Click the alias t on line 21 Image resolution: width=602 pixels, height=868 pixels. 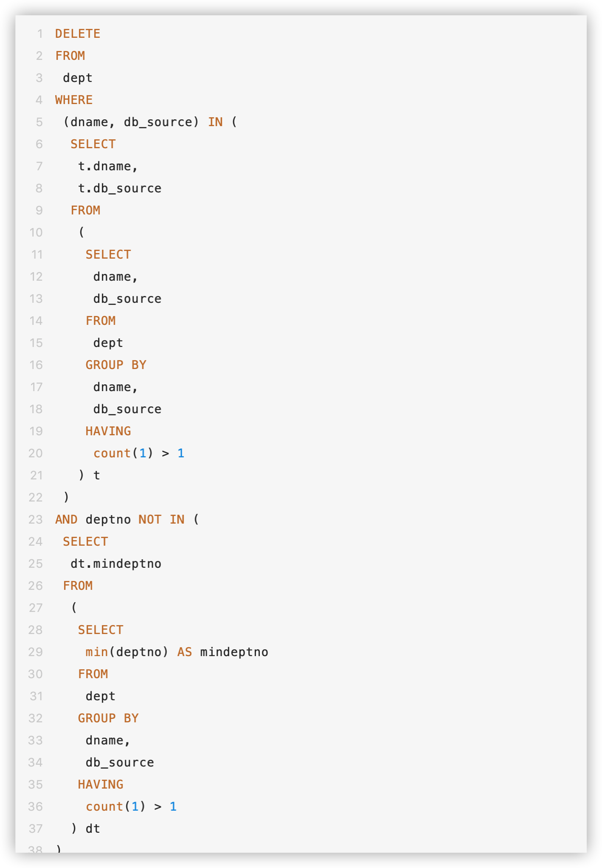click(97, 475)
